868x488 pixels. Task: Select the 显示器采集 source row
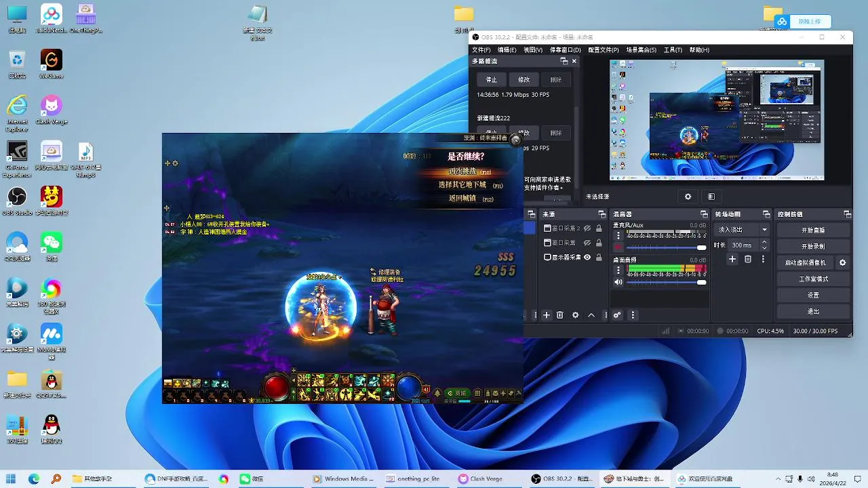(x=574, y=258)
